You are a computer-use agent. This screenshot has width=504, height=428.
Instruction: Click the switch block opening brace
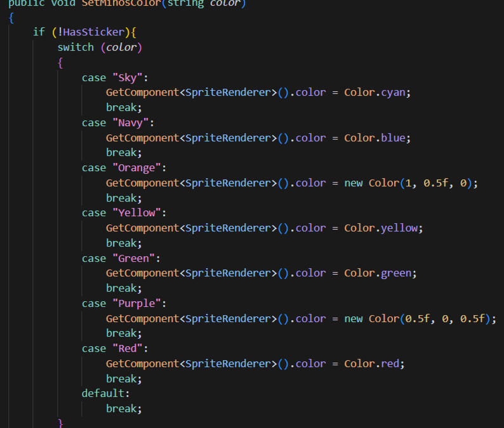pos(60,63)
